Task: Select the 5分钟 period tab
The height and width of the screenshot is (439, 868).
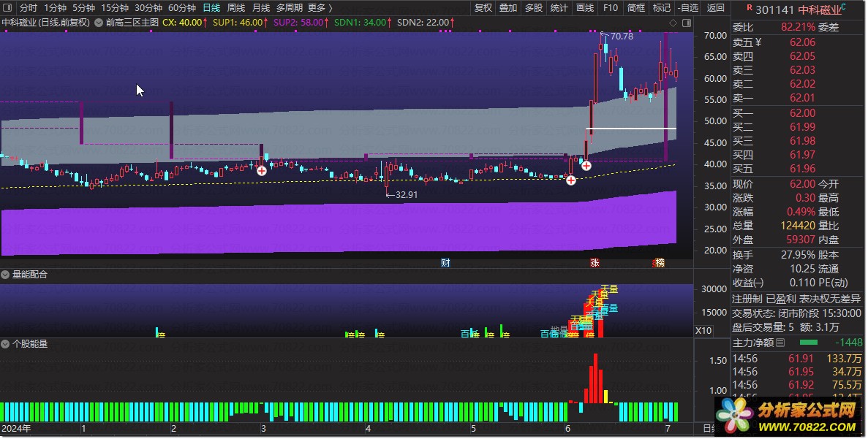Action: point(83,8)
